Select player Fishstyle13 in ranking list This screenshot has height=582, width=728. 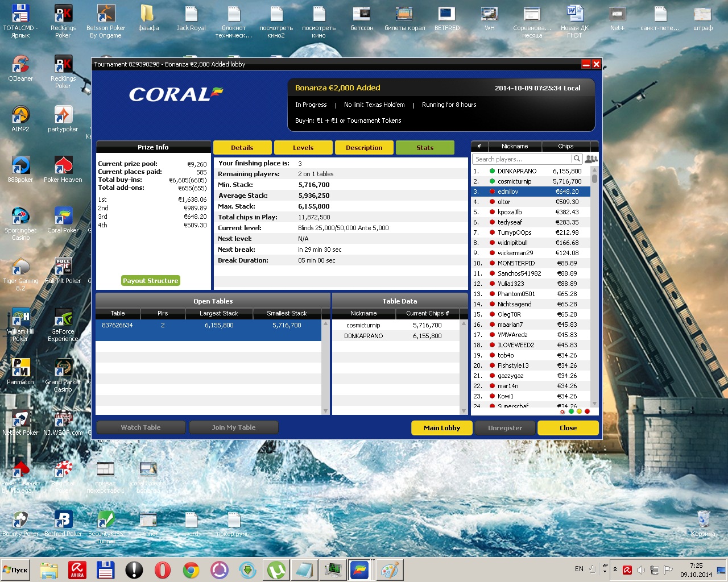(531, 365)
